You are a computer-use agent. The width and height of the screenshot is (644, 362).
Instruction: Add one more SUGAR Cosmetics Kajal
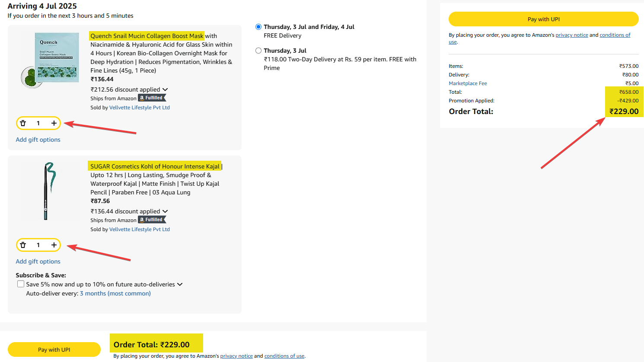54,245
